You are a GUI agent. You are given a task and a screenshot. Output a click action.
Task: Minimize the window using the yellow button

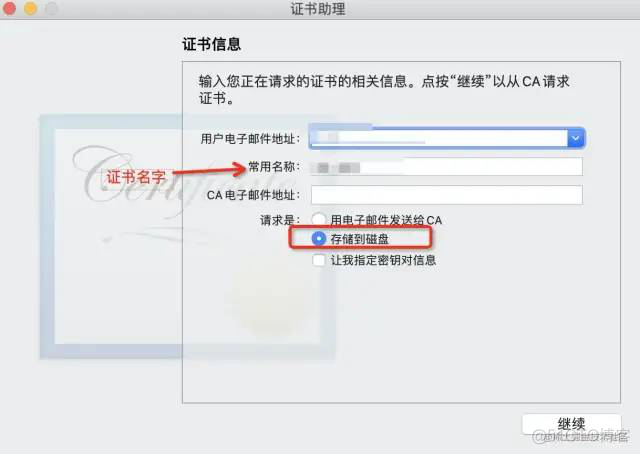31,8
